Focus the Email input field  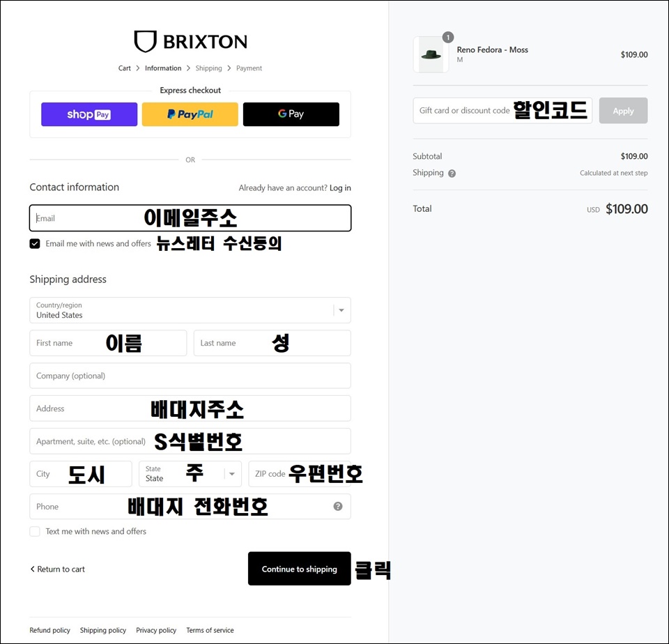(x=190, y=218)
